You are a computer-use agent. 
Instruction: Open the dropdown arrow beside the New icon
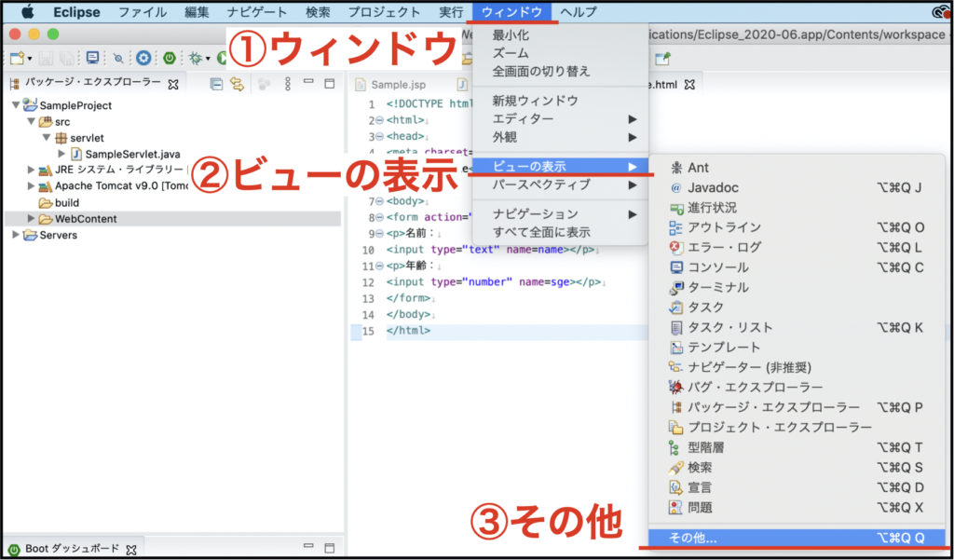click(x=29, y=59)
